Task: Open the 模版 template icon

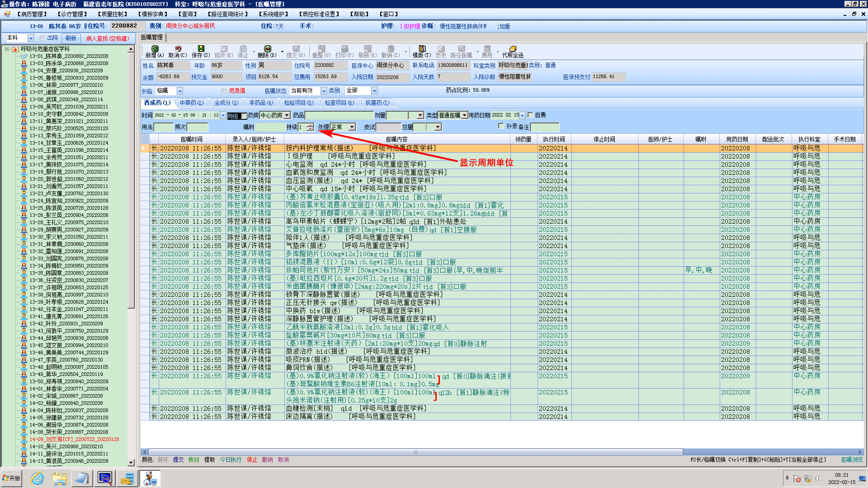Action: click(x=422, y=49)
